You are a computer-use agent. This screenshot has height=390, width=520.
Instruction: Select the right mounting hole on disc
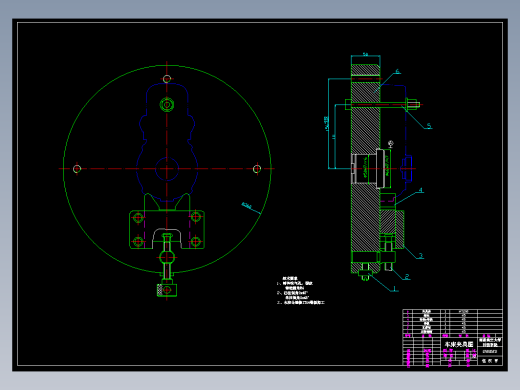click(x=257, y=169)
